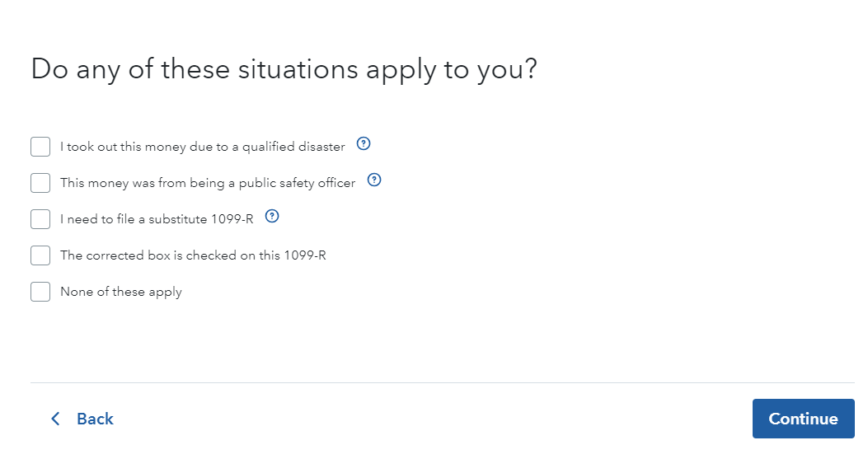The height and width of the screenshot is (473, 868).
Task: Check the corrected box checkbox
Action: click(x=40, y=255)
